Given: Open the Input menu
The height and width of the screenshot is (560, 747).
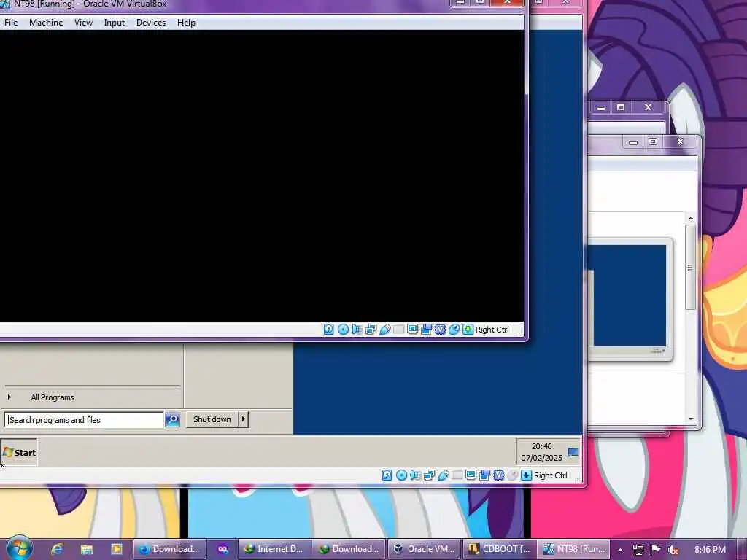Looking at the screenshot, I should 115,23.
